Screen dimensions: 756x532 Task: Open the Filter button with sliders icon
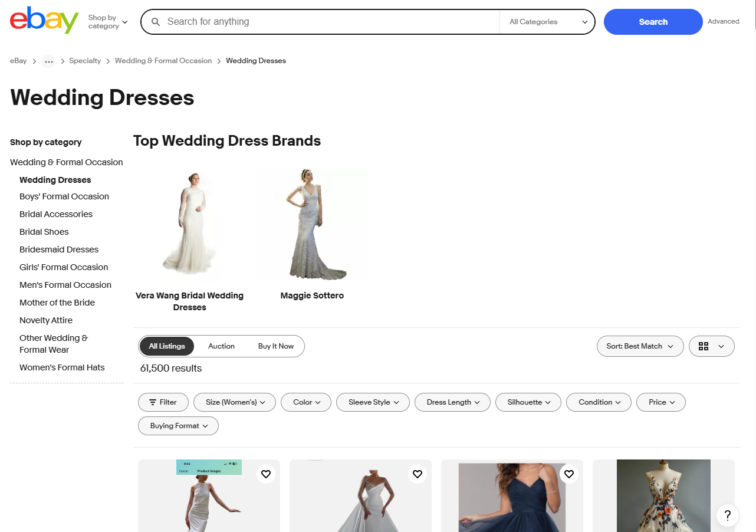tap(163, 402)
